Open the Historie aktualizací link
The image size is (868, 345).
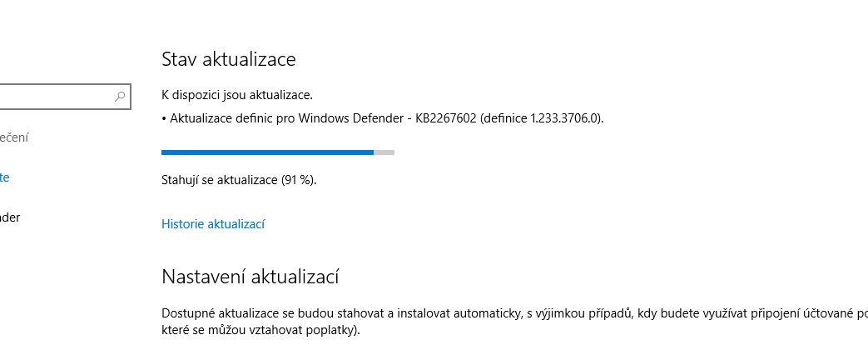click(213, 223)
